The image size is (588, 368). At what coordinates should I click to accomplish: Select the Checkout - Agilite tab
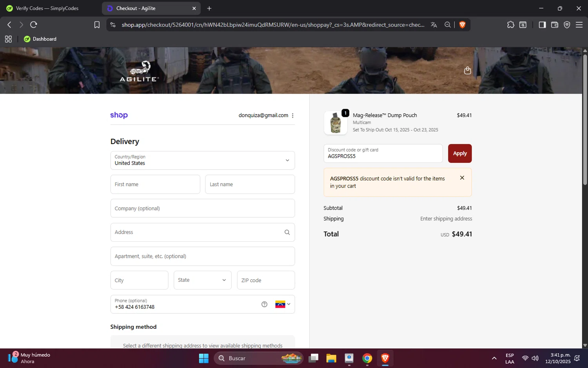pos(151,8)
